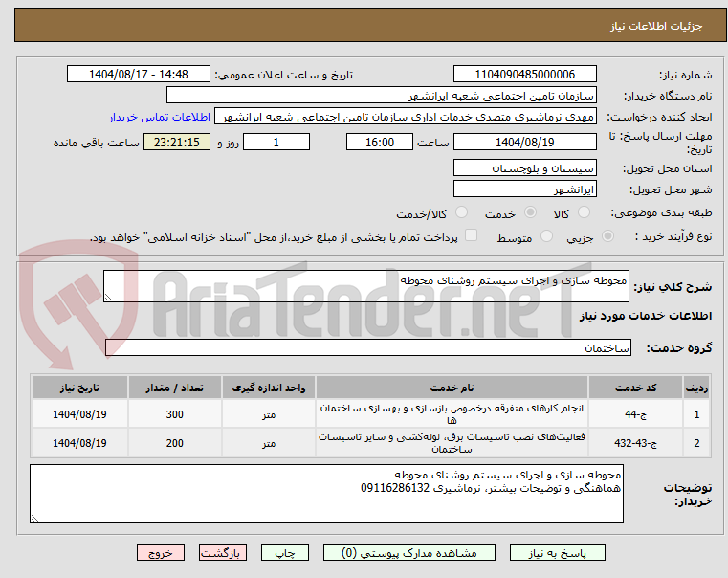Click the تاریخ نیاز column header
The width and height of the screenshot is (728, 578).
[79, 388]
